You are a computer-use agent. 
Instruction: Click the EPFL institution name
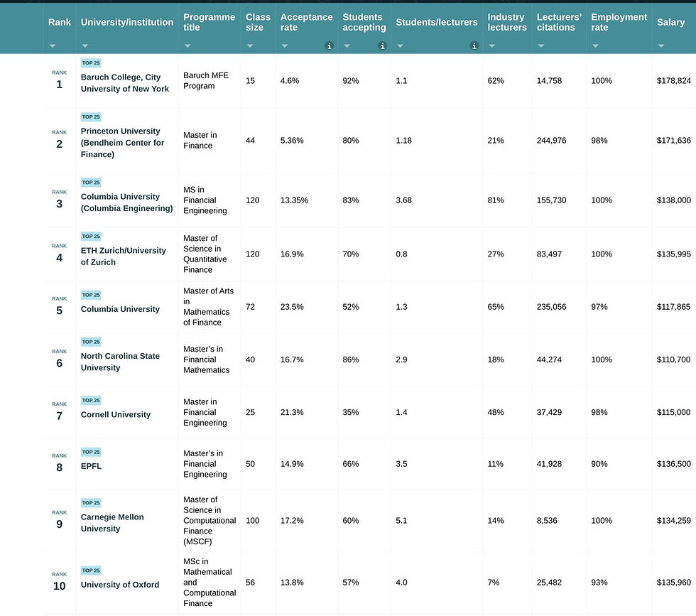(x=91, y=465)
